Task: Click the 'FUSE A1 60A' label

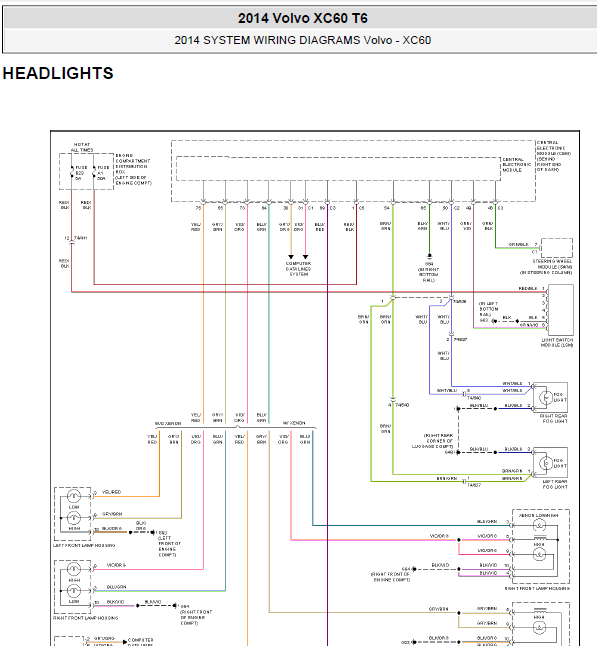Action: tap(103, 173)
